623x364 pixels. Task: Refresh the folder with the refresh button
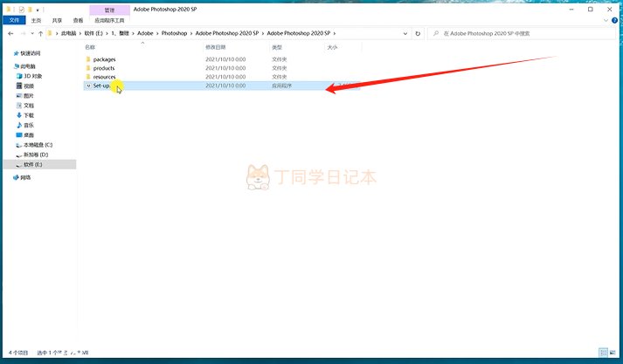[x=418, y=34]
